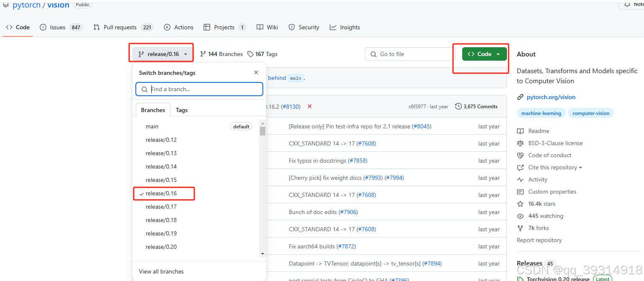Click the computer-vision topic tag

[591, 113]
